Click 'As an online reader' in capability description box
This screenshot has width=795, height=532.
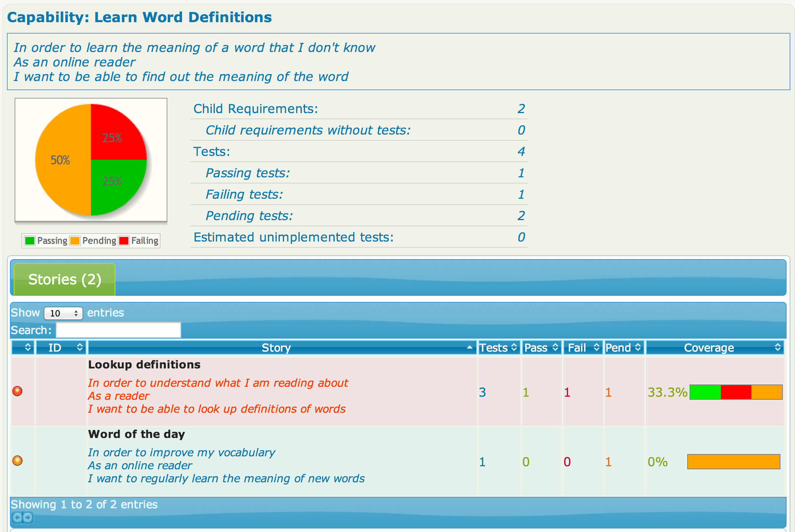pos(75,62)
